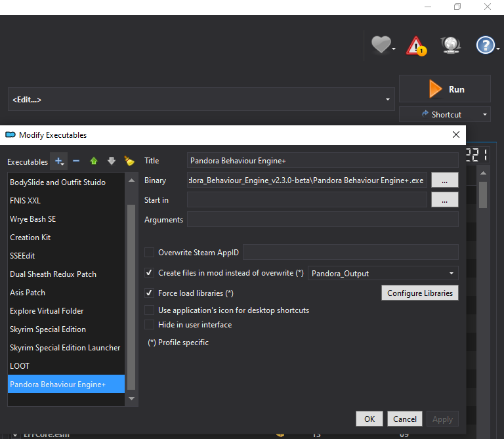The image size is (504, 439).
Task: Open the warning notifications triangle icon
Action: (416, 46)
